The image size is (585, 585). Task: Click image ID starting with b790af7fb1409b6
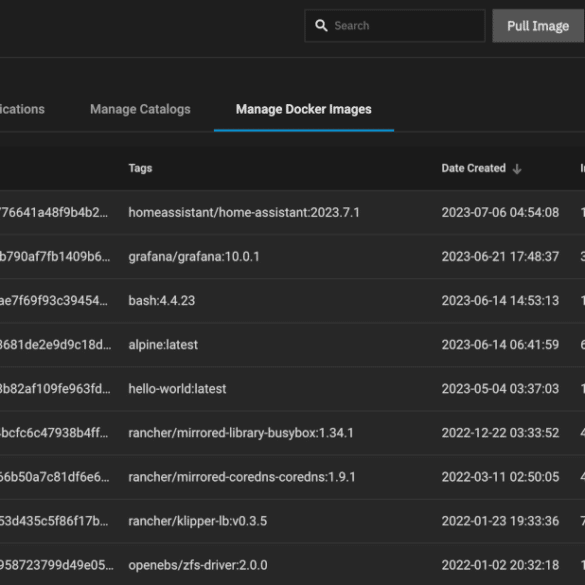[x=55, y=256]
